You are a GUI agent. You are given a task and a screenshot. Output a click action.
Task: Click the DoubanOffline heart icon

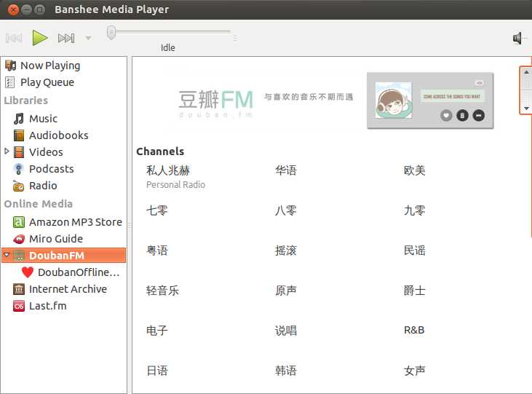click(28, 272)
